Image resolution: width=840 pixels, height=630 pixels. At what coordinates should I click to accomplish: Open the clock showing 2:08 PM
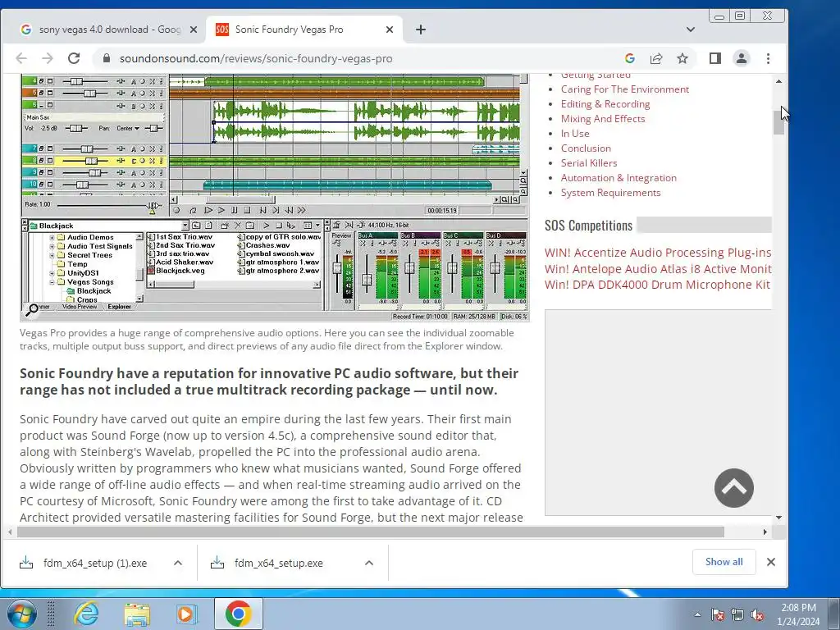(x=798, y=614)
